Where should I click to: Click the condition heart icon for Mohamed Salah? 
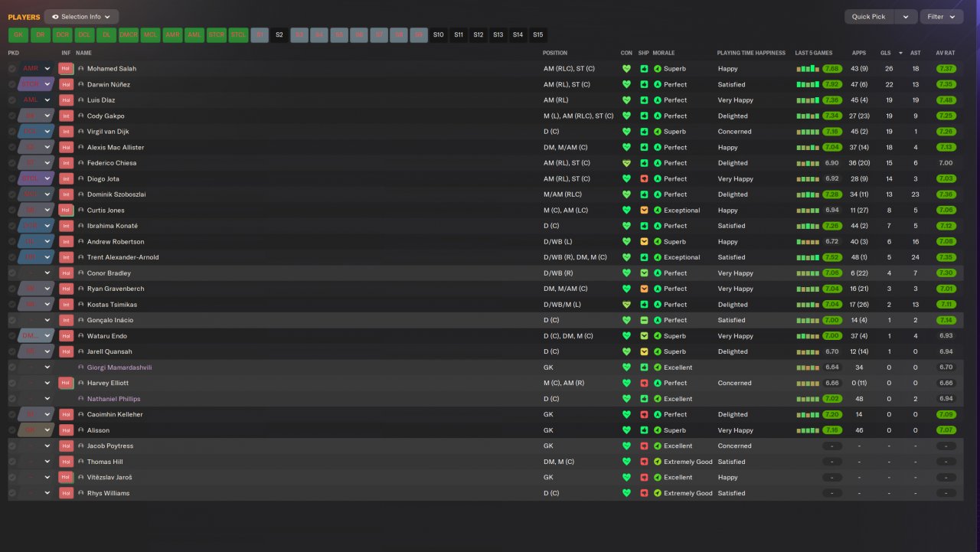click(626, 69)
